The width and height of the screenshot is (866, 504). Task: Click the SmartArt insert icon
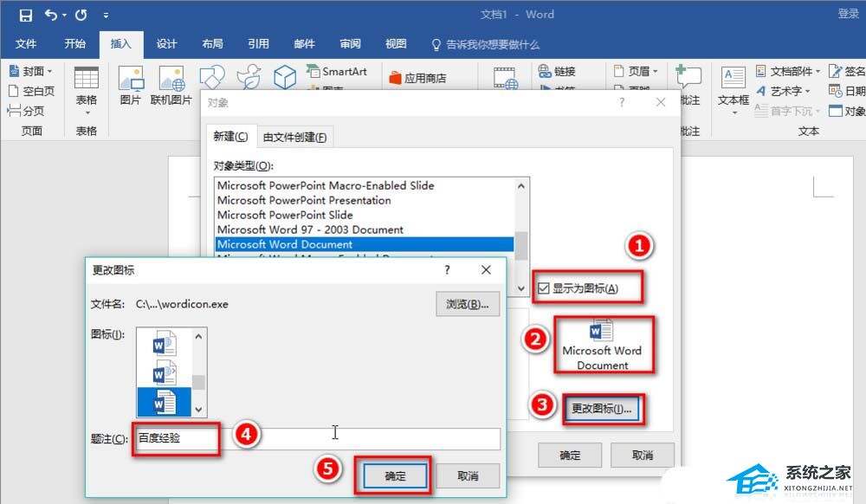(x=313, y=71)
